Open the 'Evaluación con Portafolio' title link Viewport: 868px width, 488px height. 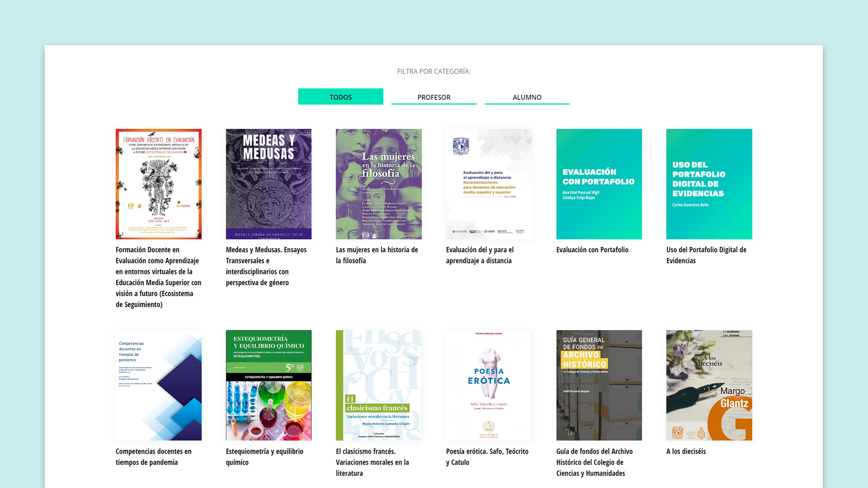(x=592, y=250)
